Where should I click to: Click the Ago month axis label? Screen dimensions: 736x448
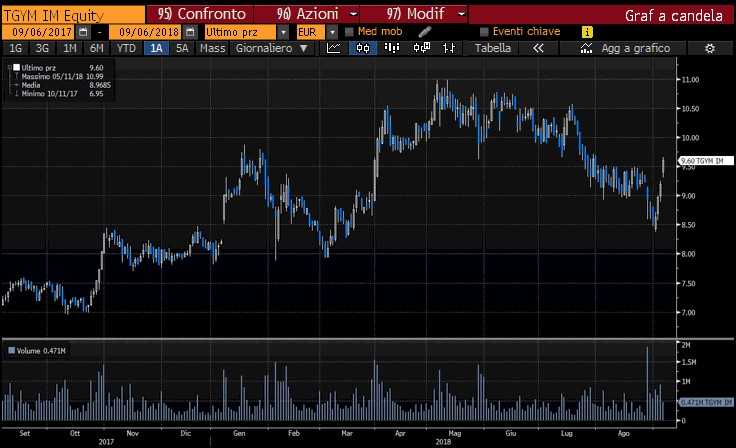(x=623, y=433)
